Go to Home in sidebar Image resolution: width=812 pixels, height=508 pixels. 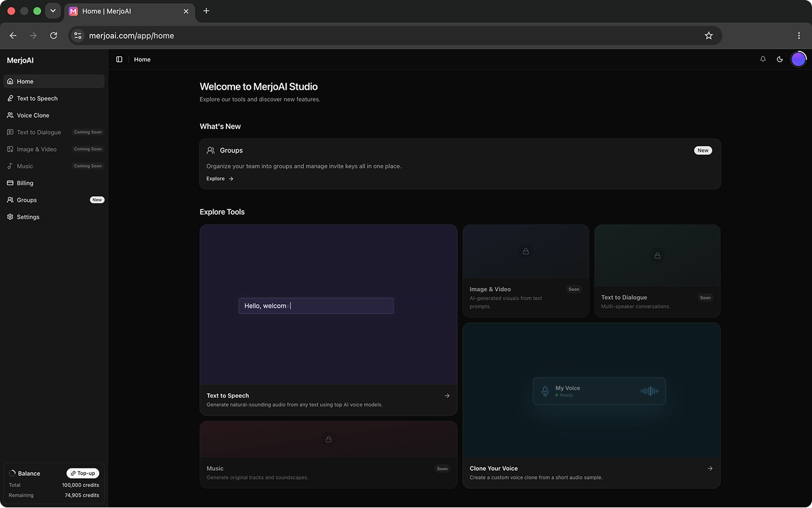54,81
